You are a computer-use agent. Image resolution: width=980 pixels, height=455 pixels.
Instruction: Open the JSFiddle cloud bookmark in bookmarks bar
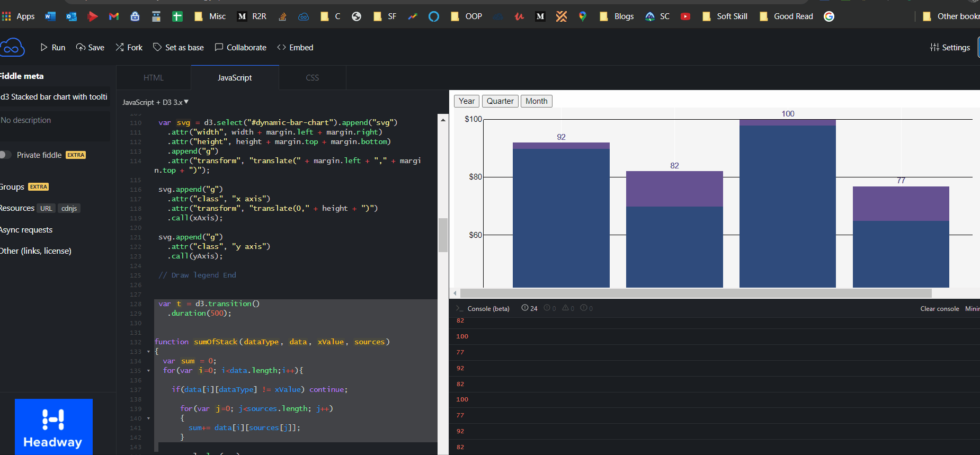pyautogui.click(x=304, y=16)
